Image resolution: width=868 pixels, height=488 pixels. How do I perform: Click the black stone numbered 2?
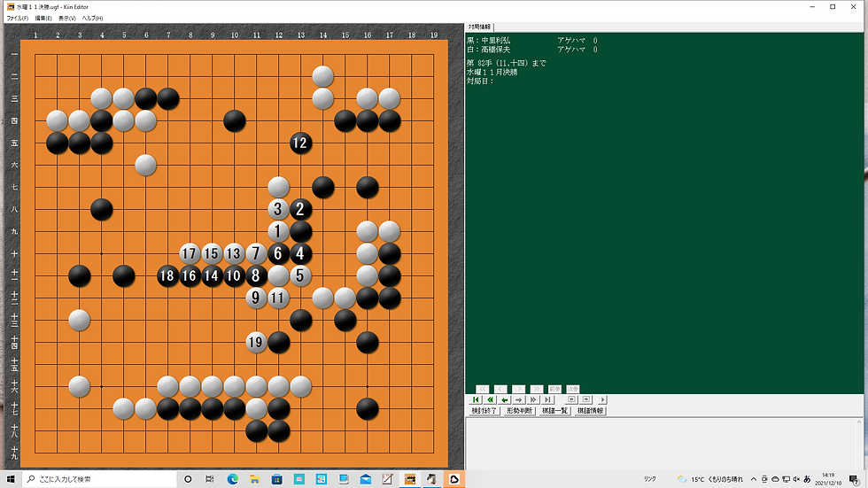[x=300, y=209]
